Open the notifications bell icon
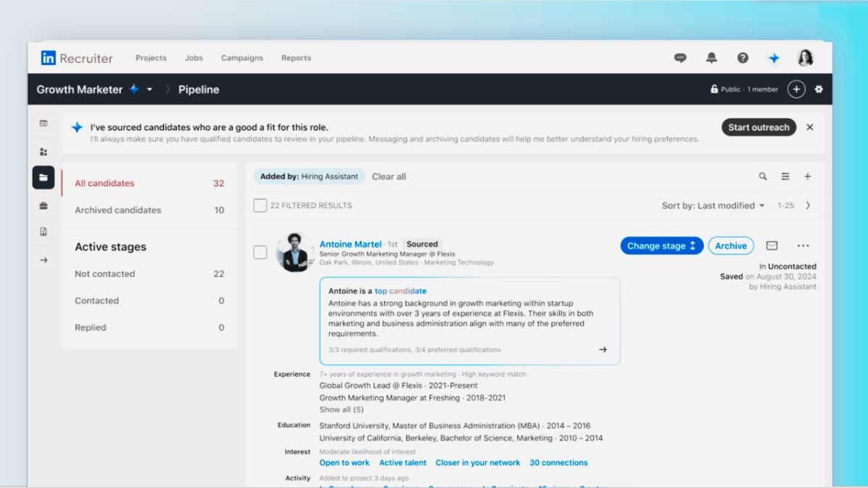 click(712, 58)
